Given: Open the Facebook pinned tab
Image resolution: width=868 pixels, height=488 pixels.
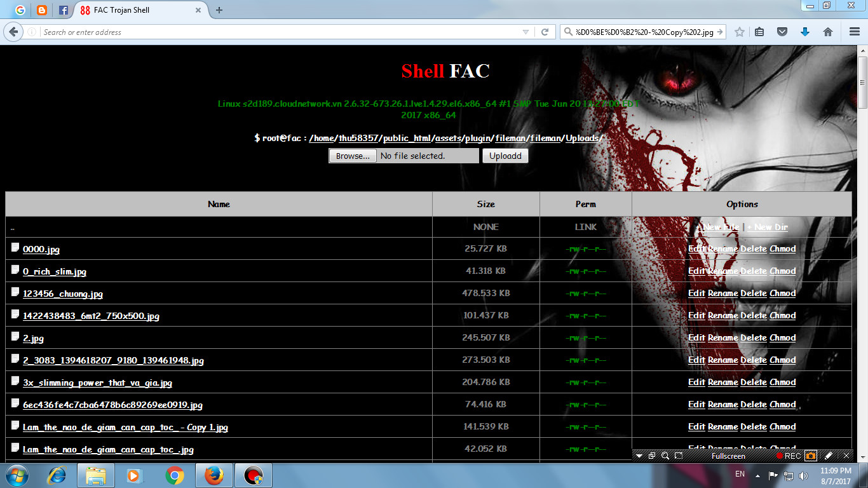Looking at the screenshot, I should pos(63,10).
